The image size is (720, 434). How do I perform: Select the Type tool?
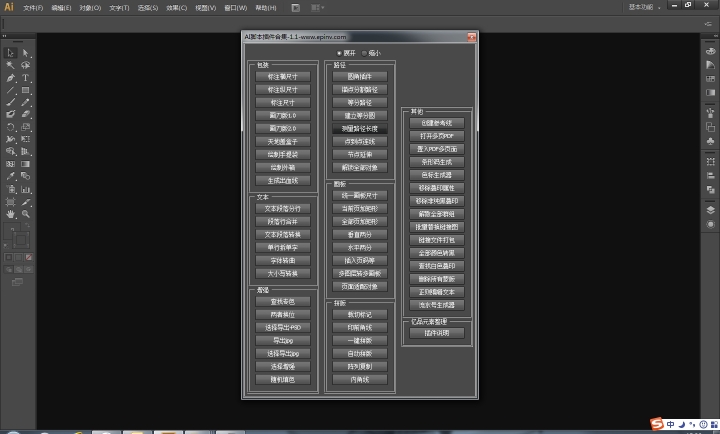(25, 77)
